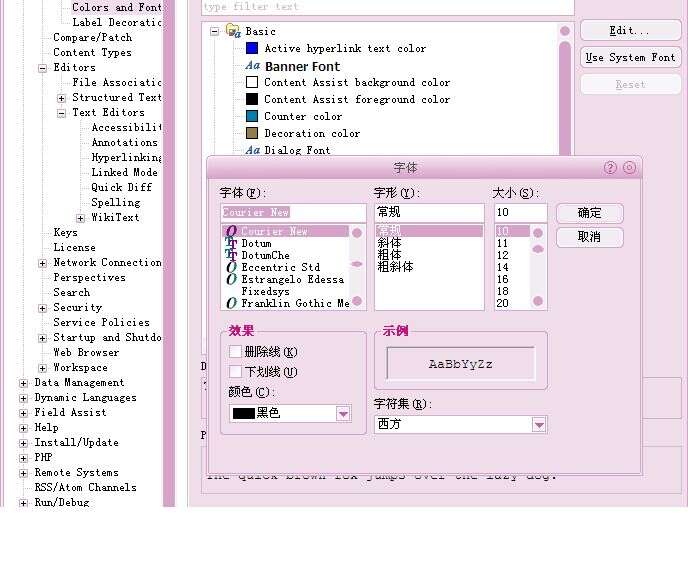Select font size 12
Image resolution: width=688 pixels, height=582 pixels.
(x=503, y=255)
